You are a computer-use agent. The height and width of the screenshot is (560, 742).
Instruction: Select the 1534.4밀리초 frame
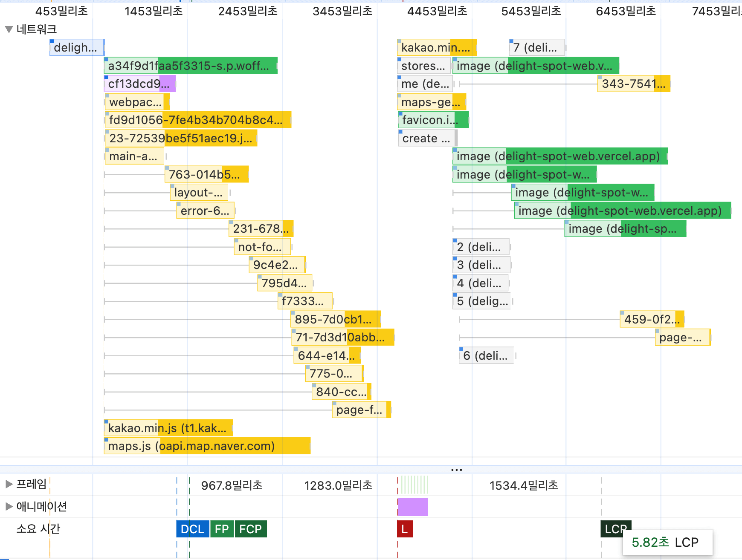coord(523,485)
